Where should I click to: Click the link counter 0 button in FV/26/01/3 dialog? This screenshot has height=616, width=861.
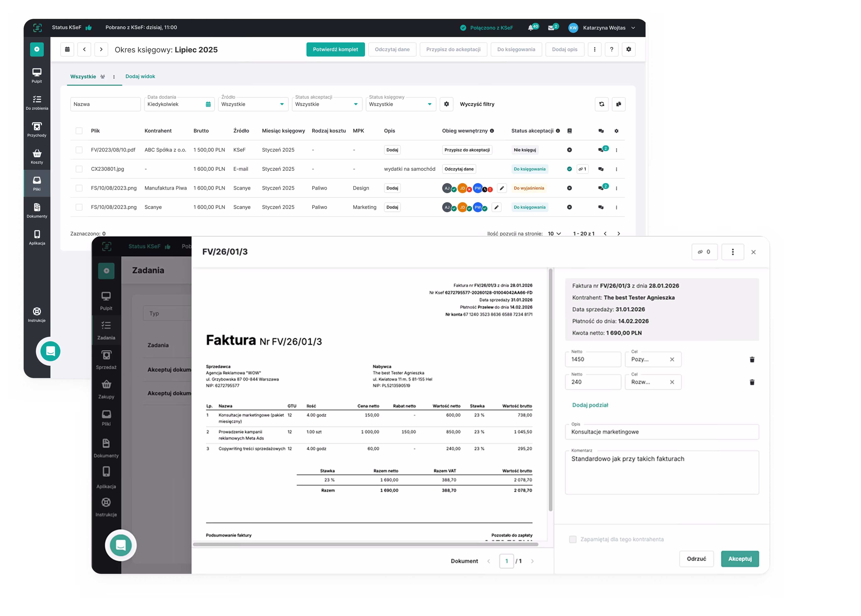tap(704, 252)
